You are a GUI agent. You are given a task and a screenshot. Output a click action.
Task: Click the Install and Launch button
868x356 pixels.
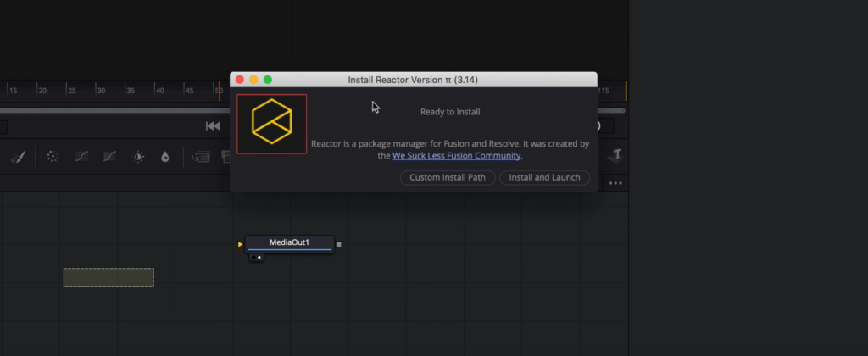pyautogui.click(x=545, y=177)
